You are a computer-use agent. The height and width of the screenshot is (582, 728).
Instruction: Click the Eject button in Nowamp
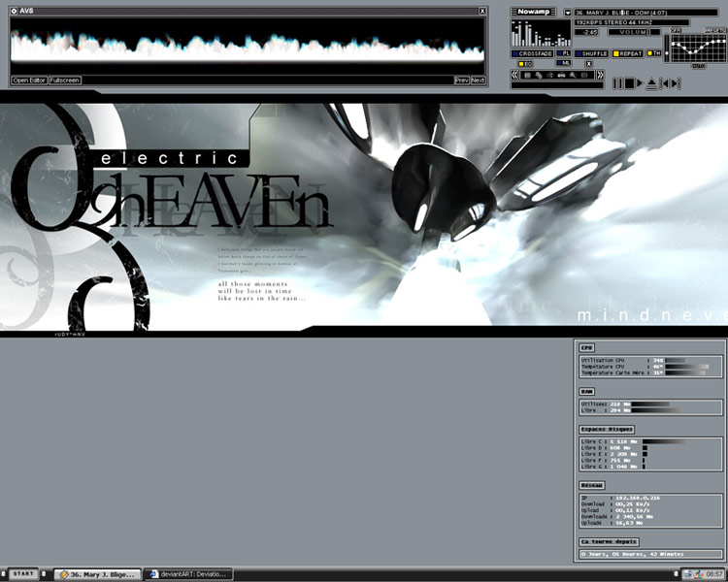coord(651,83)
